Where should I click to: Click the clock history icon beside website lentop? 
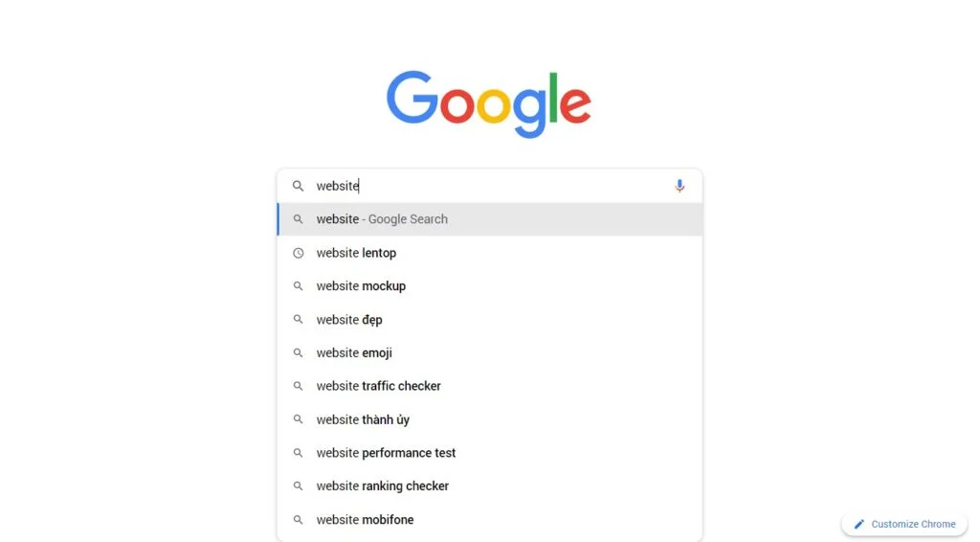point(299,253)
